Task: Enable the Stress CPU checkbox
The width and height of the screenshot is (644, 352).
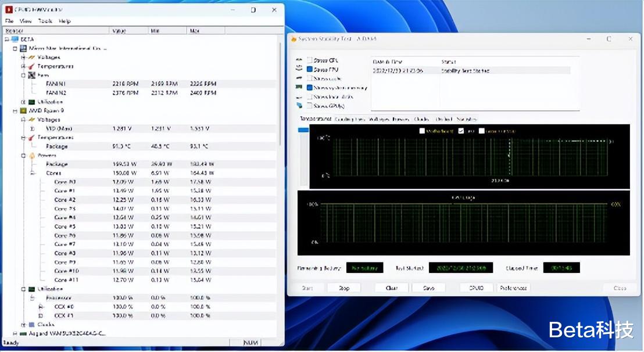Action: pos(310,60)
